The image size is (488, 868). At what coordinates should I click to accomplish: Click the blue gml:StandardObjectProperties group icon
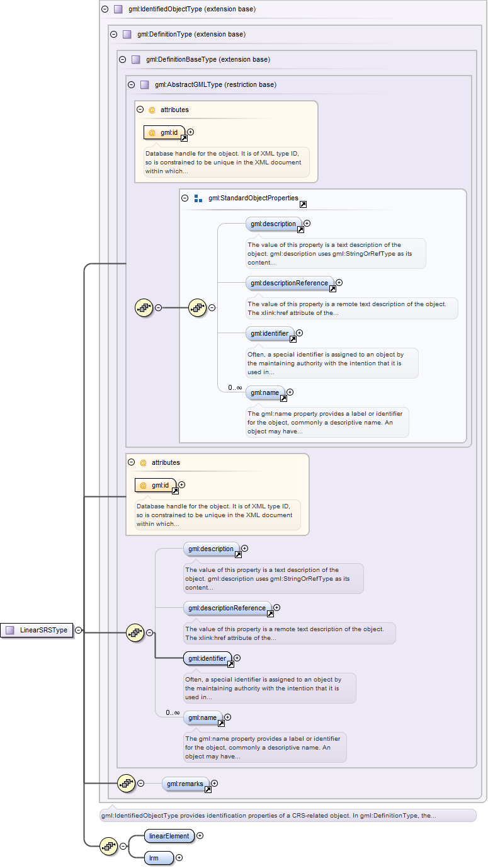pos(198,198)
